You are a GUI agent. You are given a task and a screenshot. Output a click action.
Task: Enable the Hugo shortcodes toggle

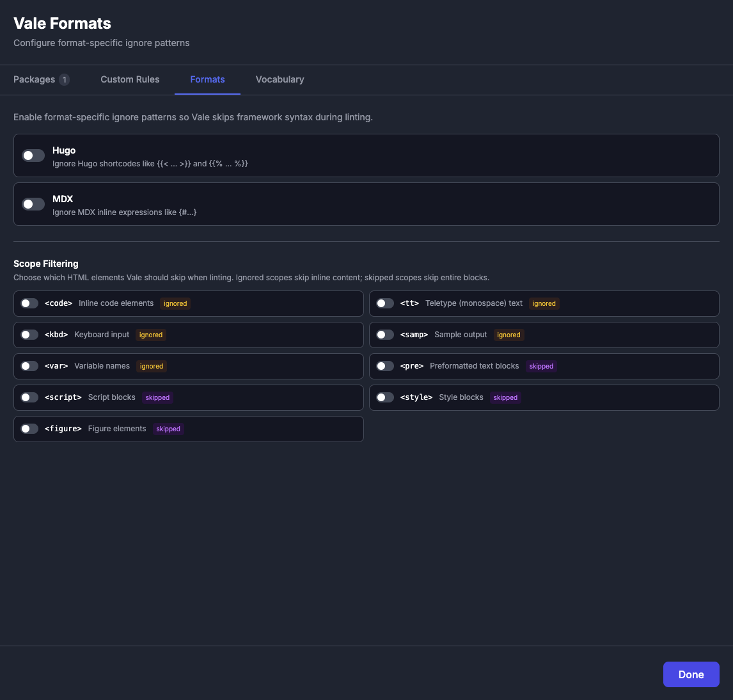(33, 155)
